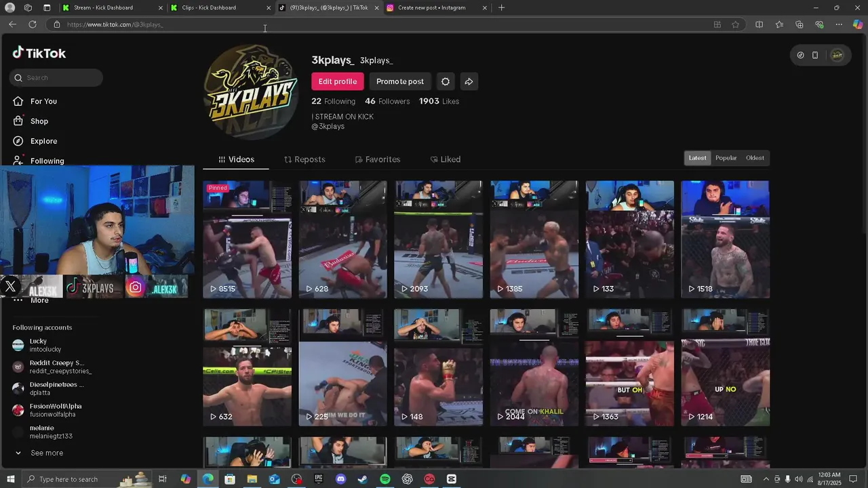Screen dimensions: 868x488
Task: Open the video with 148 views
Action: pyautogui.click(x=438, y=367)
